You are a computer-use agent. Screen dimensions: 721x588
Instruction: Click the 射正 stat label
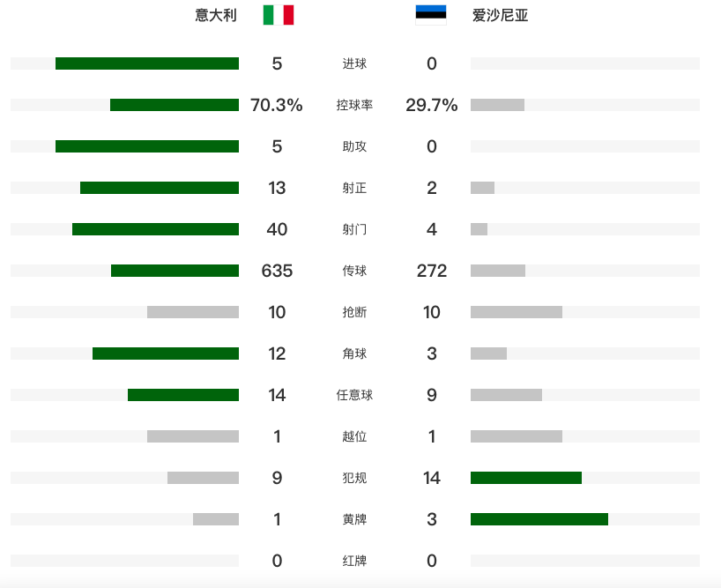click(354, 188)
